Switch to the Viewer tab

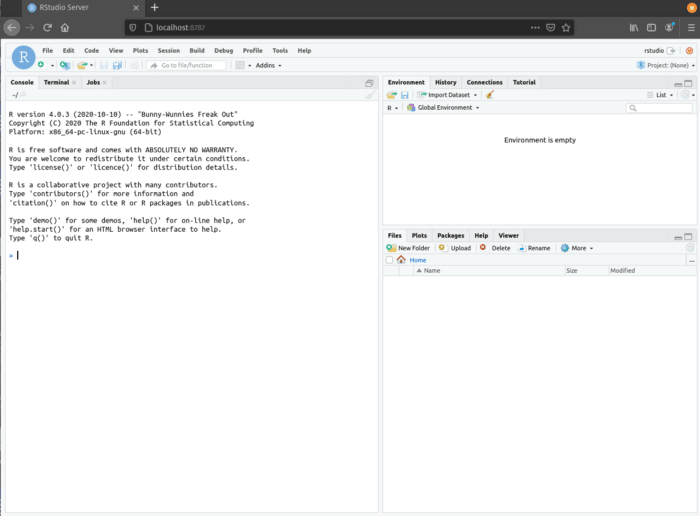point(508,235)
